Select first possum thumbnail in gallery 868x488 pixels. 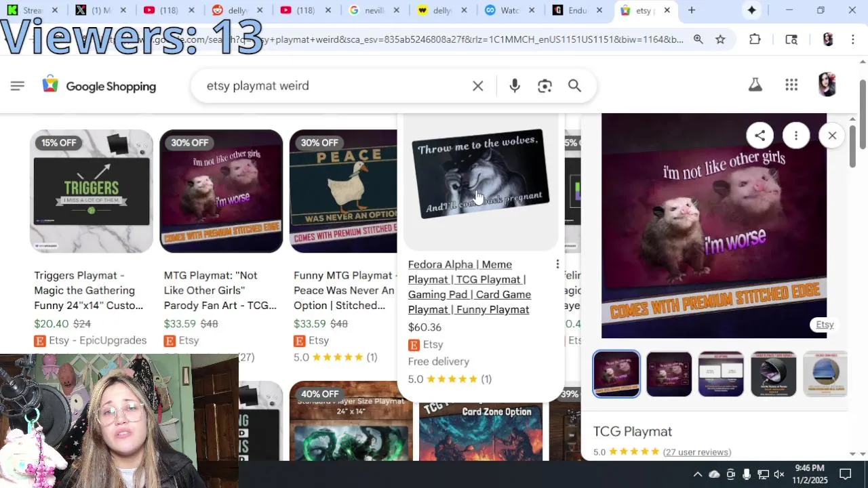point(616,373)
